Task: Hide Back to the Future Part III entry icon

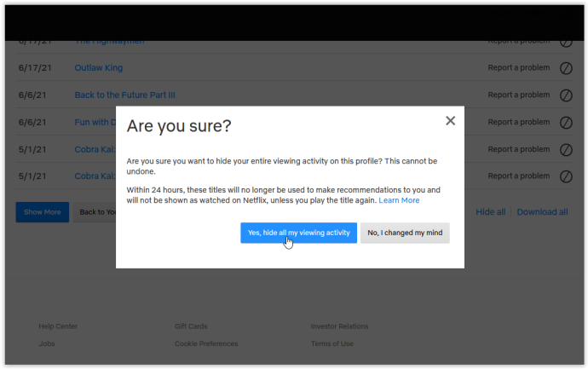Action: [x=566, y=95]
